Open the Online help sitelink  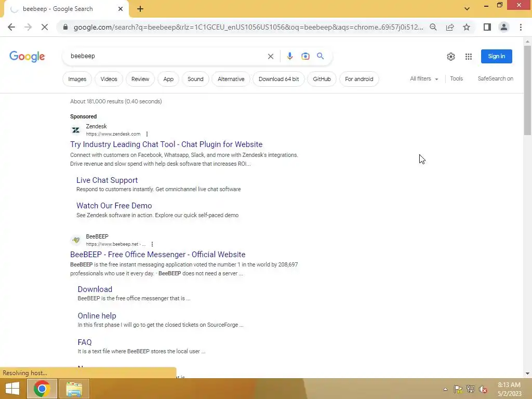[97, 315]
